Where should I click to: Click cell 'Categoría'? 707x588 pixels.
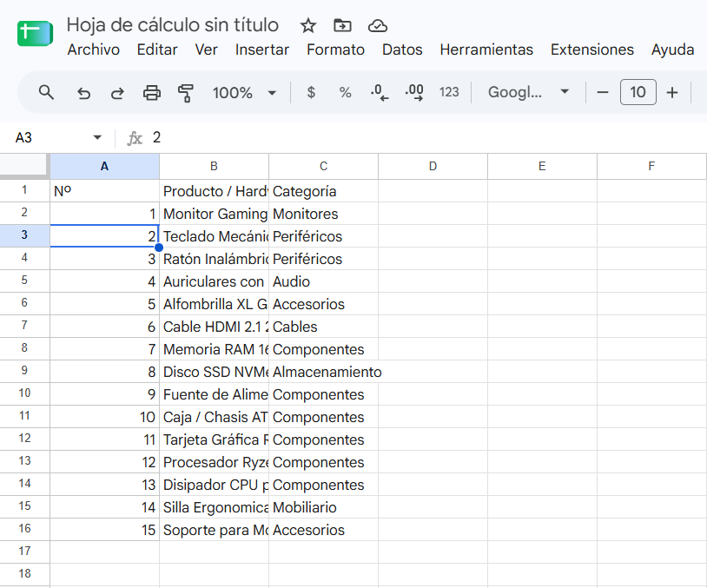coord(323,191)
